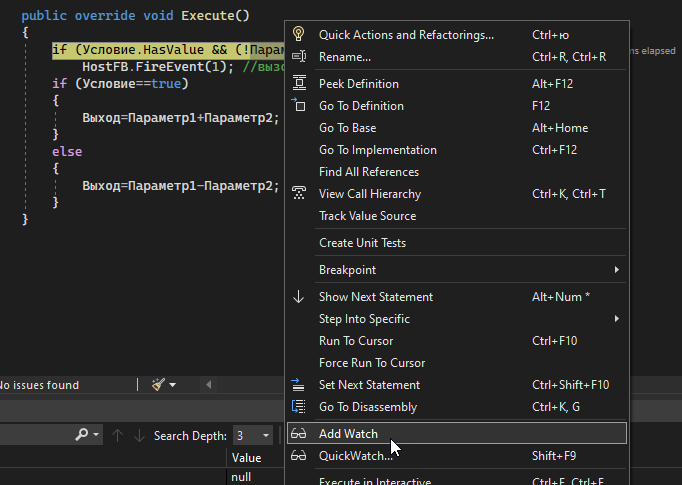Click the code cleanup broom icon

click(158, 385)
